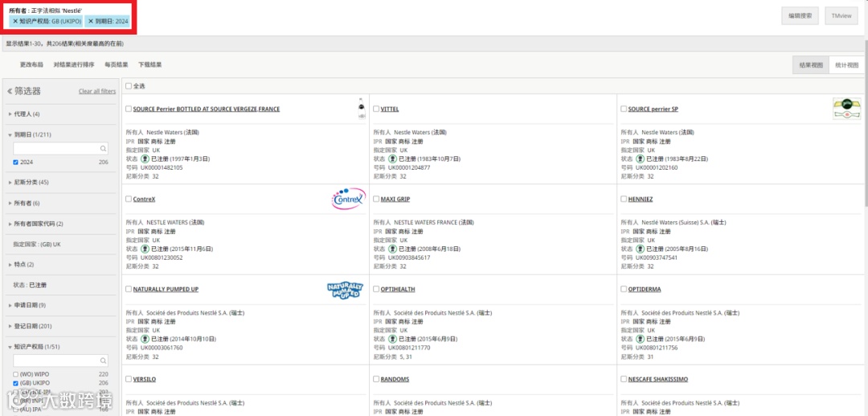Select the MAXI GRIP result checkbox
Viewport: 868px width, 416px height.
(376, 199)
